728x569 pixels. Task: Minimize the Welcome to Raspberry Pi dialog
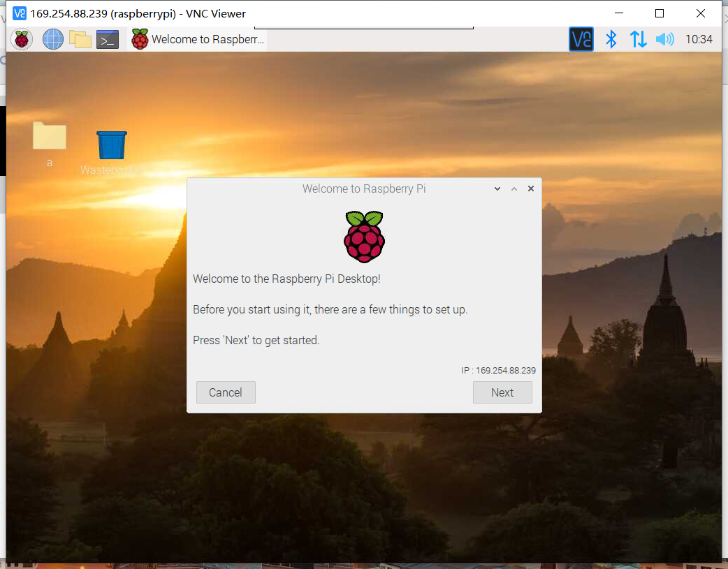pos(497,189)
